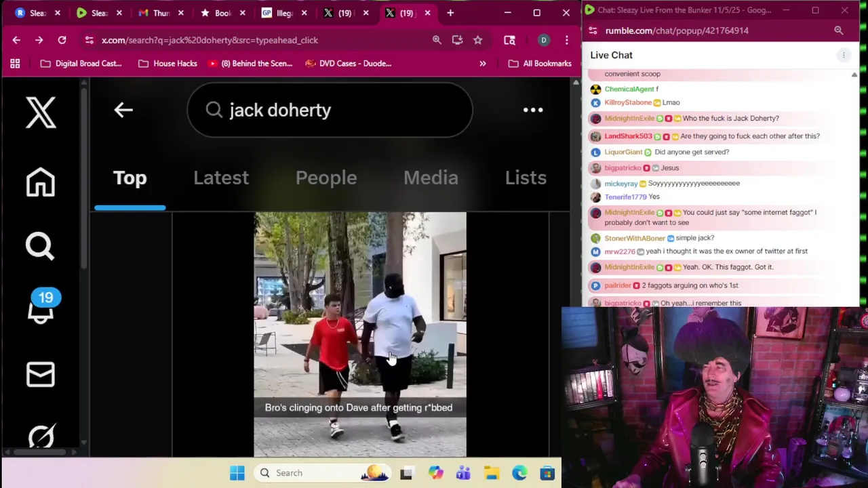Switch to the Media search tab
This screenshot has width=868, height=488.
(x=431, y=178)
